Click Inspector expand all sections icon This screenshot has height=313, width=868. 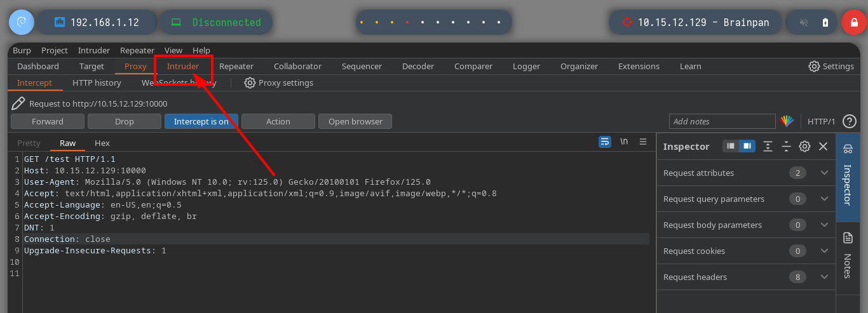[768, 146]
